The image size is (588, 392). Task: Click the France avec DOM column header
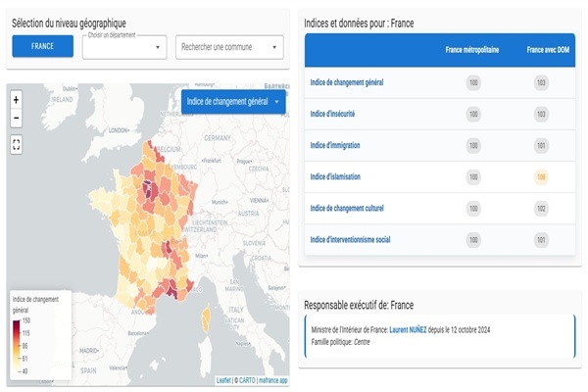[548, 49]
